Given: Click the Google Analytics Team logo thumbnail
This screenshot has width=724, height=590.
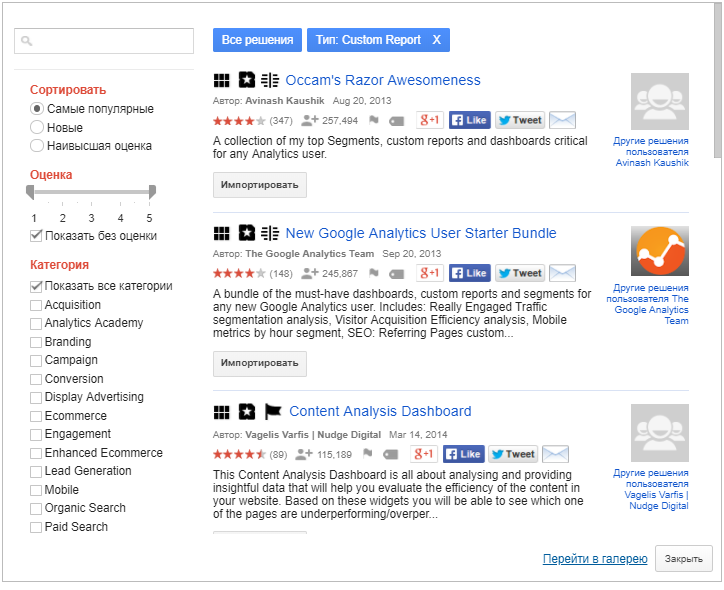Looking at the screenshot, I should coord(660,251).
